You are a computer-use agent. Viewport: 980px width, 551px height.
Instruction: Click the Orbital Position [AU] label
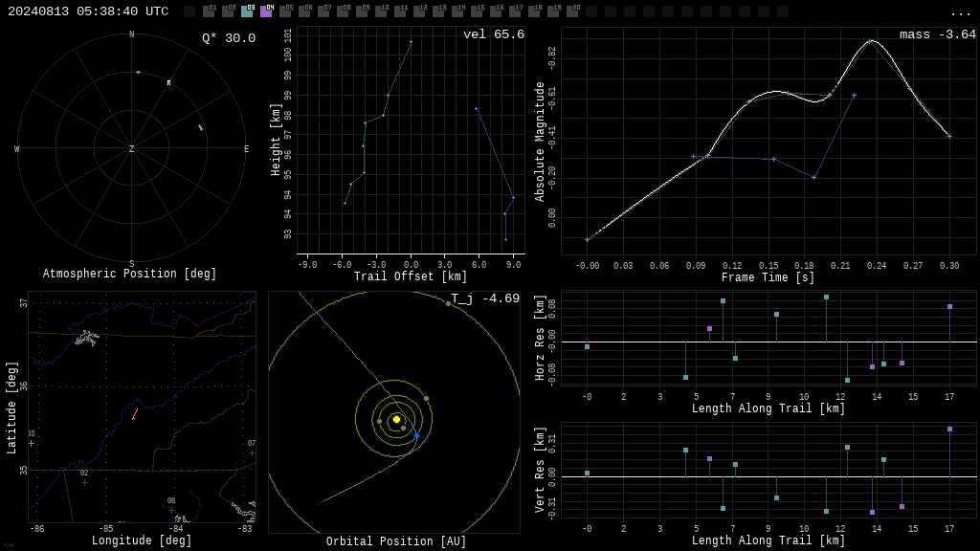[396, 541]
